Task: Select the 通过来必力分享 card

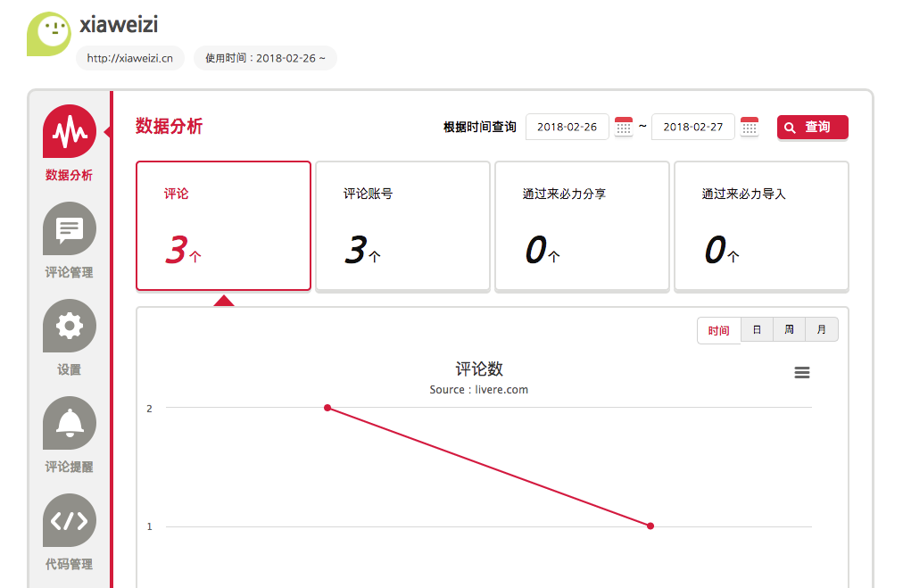Action: tap(583, 226)
